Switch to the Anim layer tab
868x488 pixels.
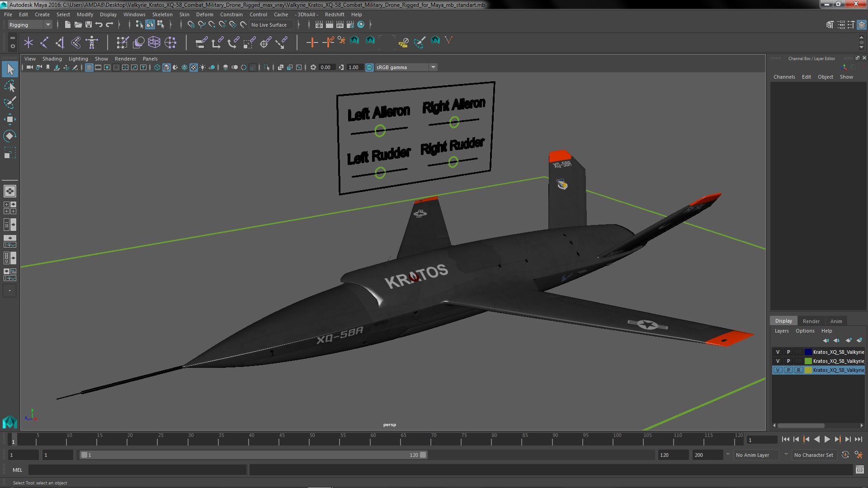pyautogui.click(x=836, y=321)
